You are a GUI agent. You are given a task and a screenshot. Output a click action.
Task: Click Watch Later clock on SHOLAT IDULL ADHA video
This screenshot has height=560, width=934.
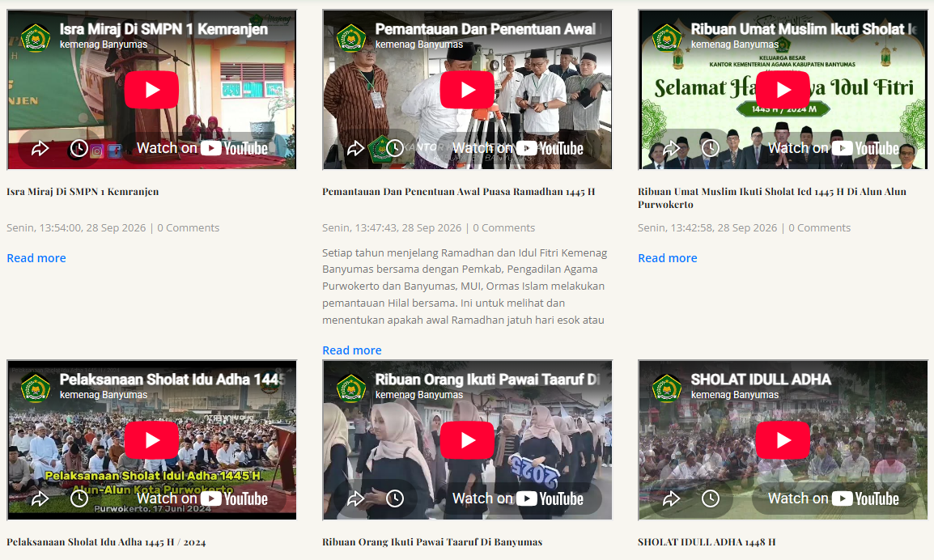point(711,498)
